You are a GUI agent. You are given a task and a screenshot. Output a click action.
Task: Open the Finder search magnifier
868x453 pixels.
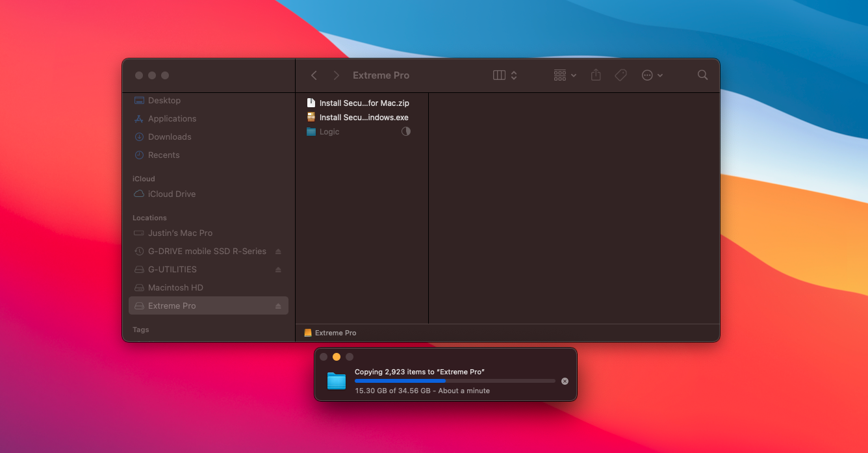(x=702, y=75)
